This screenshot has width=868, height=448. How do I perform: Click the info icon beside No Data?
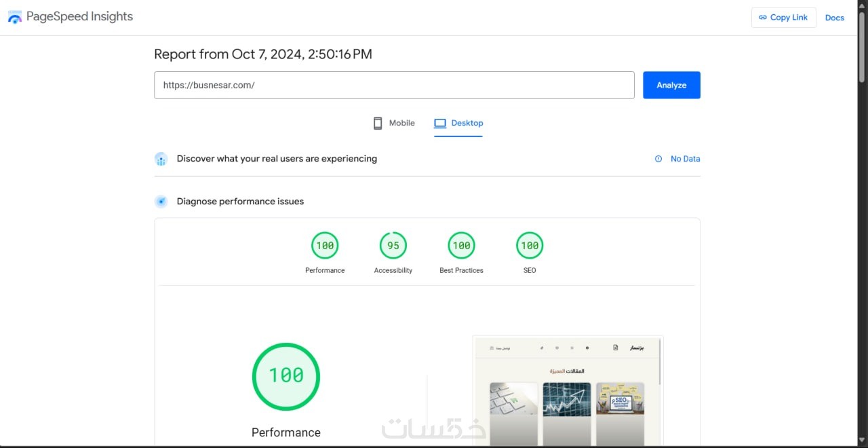tap(658, 159)
